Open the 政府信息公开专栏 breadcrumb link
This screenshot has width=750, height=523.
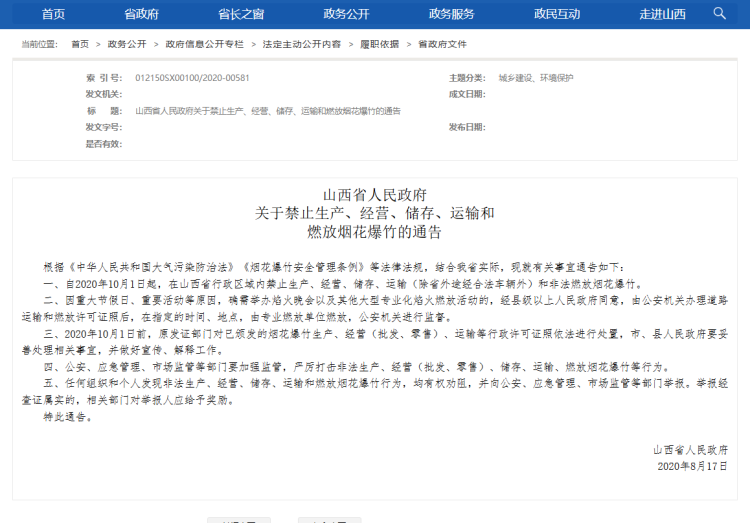[204, 45]
